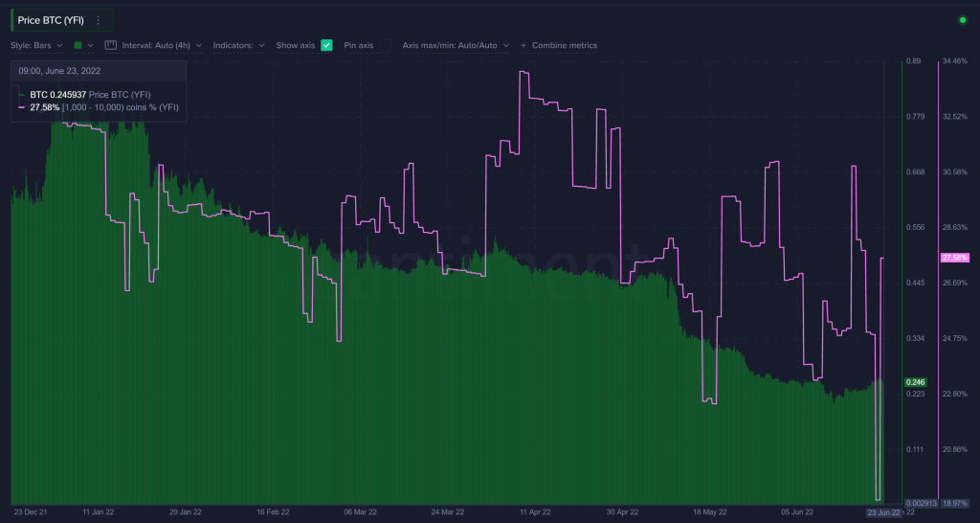Open the Style: Bars dropdown
Image resolution: width=980 pixels, height=523 pixels.
click(36, 45)
